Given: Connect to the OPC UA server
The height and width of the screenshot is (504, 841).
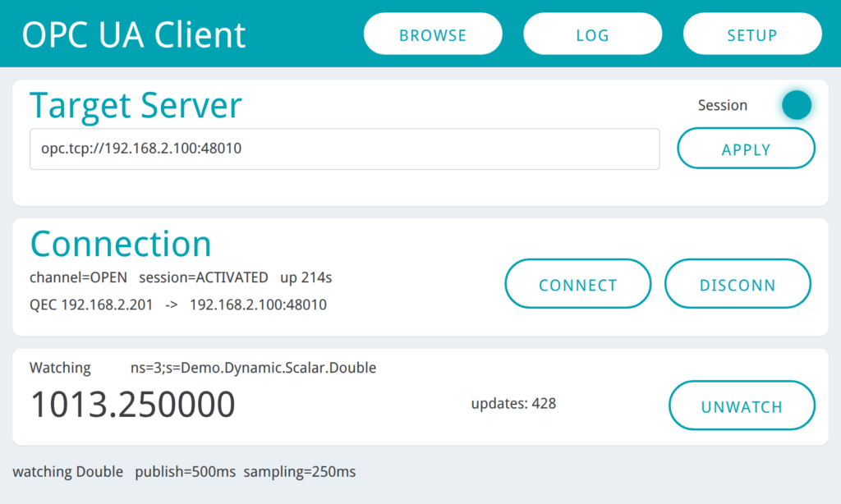Looking at the screenshot, I should click(578, 284).
